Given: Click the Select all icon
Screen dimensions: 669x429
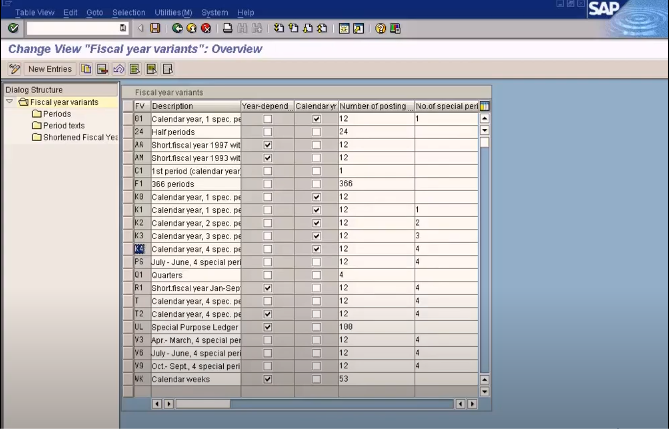Looking at the screenshot, I should coord(135,69).
